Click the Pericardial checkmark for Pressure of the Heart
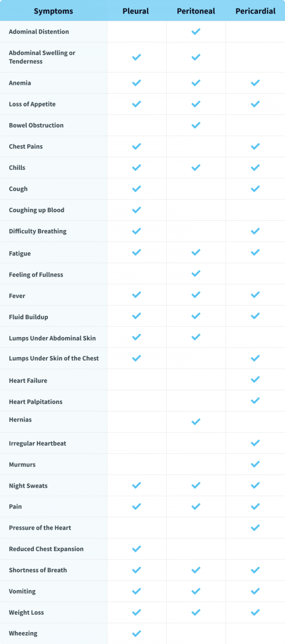The width and height of the screenshot is (285, 644). 255,528
